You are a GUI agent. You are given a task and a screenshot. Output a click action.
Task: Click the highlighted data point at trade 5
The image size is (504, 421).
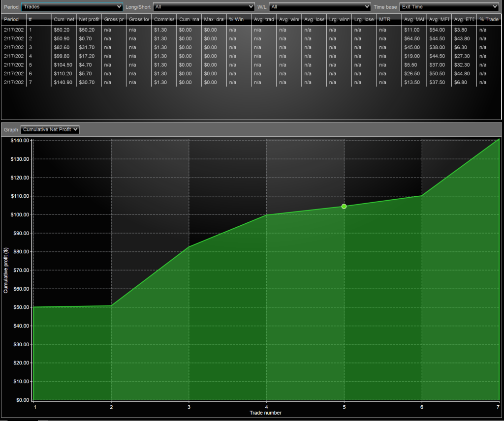(x=344, y=206)
